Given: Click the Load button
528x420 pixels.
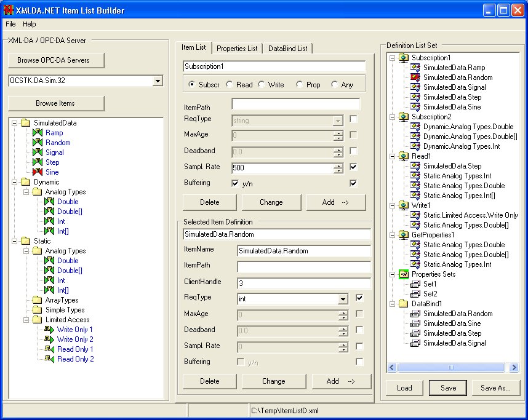Looking at the screenshot, I should pos(404,388).
